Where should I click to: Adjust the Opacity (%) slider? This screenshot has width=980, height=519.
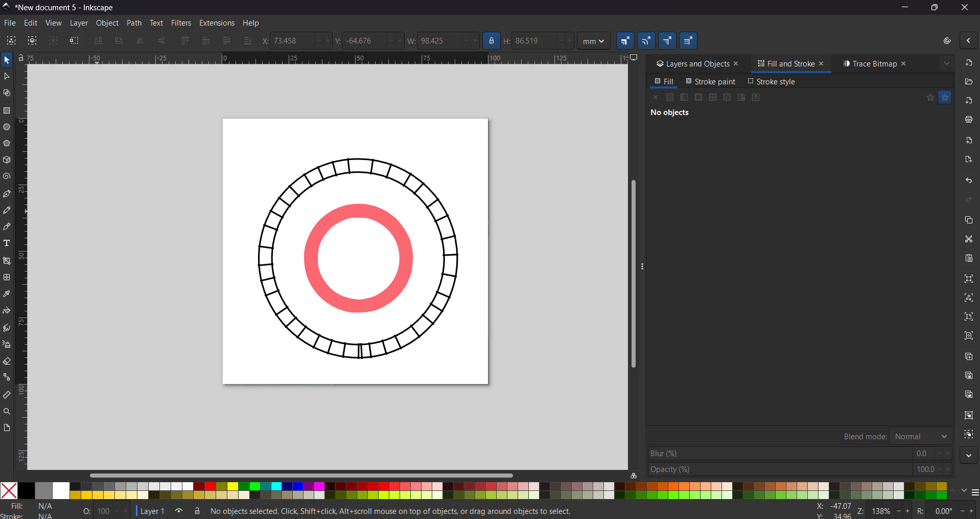point(780,469)
